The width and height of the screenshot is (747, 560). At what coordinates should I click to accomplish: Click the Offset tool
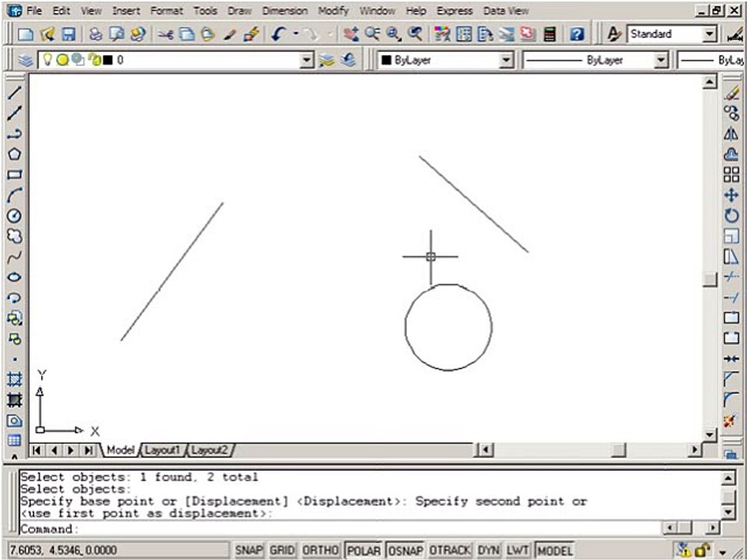tap(731, 154)
